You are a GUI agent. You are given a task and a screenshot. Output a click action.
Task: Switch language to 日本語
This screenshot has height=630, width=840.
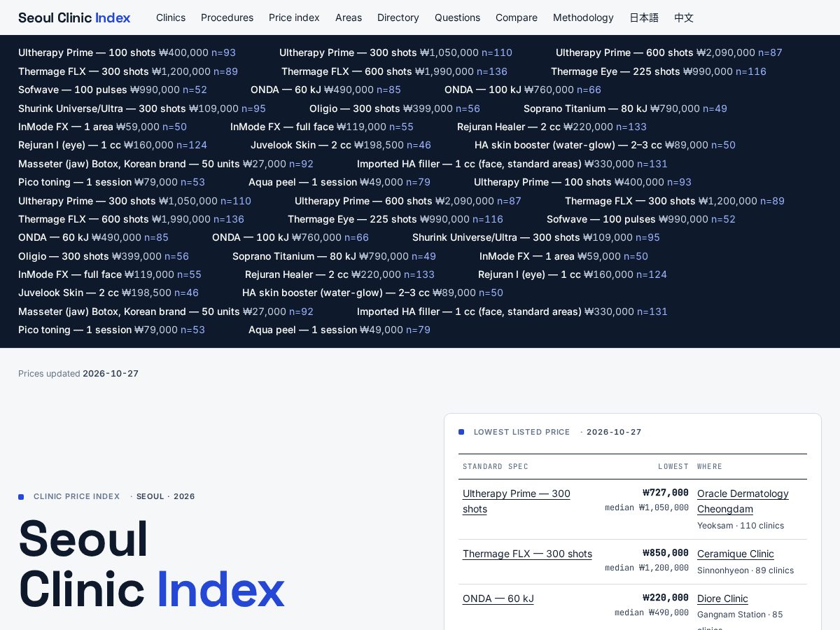(x=644, y=17)
